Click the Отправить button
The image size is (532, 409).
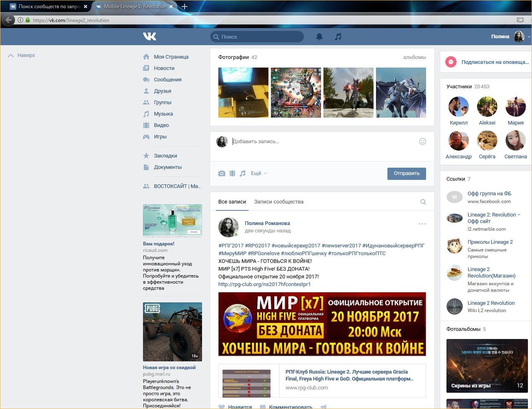click(407, 173)
